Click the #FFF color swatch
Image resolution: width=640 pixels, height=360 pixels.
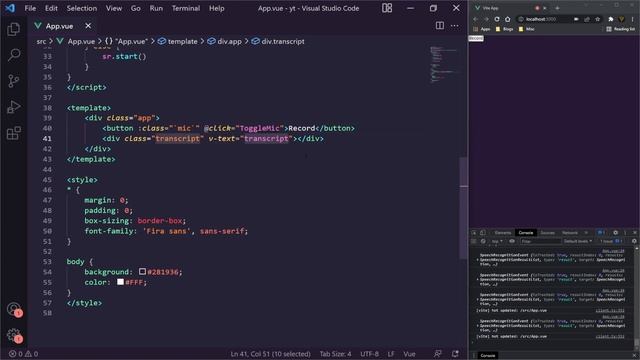(120, 282)
